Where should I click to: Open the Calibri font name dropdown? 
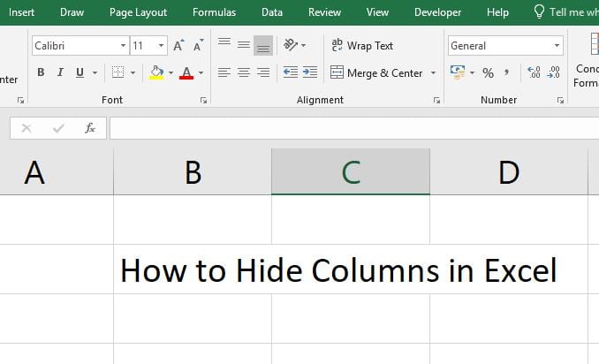point(123,46)
